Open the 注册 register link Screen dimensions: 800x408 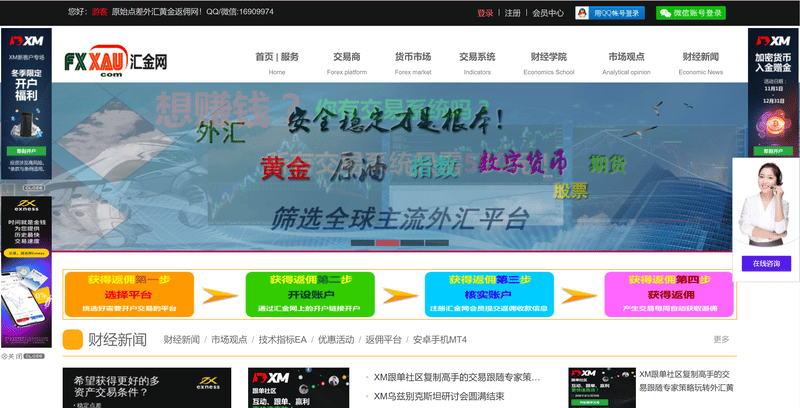pos(512,13)
